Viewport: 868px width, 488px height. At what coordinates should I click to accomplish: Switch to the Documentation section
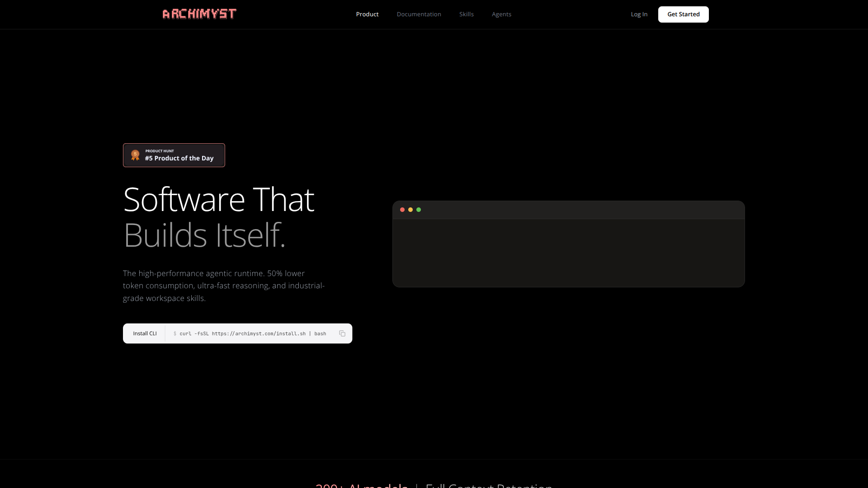pyautogui.click(x=419, y=14)
